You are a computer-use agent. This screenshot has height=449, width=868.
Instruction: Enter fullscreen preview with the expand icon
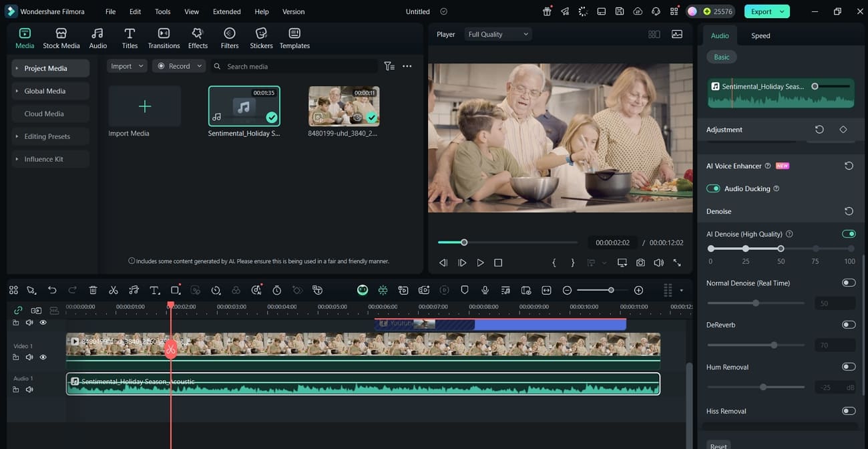point(677,263)
